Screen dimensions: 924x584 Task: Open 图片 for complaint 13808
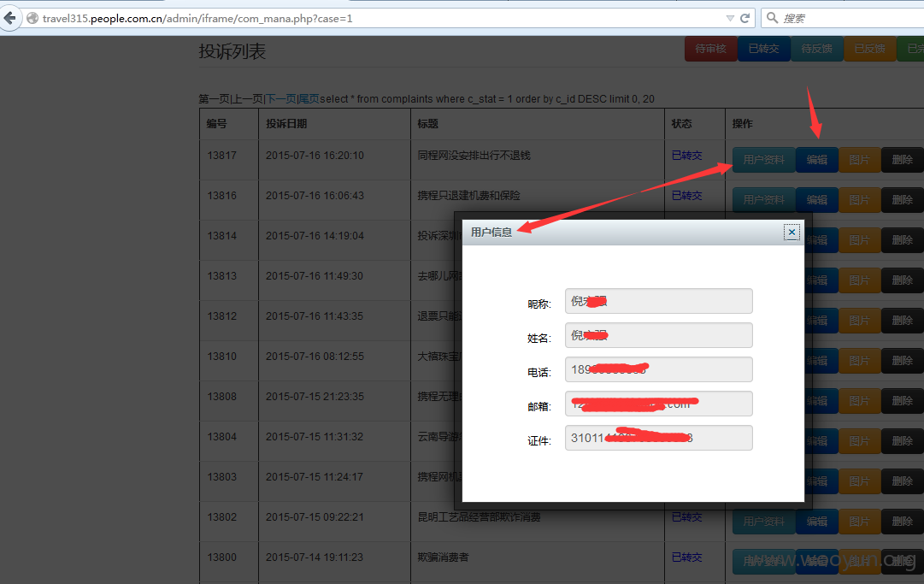pyautogui.click(x=859, y=400)
